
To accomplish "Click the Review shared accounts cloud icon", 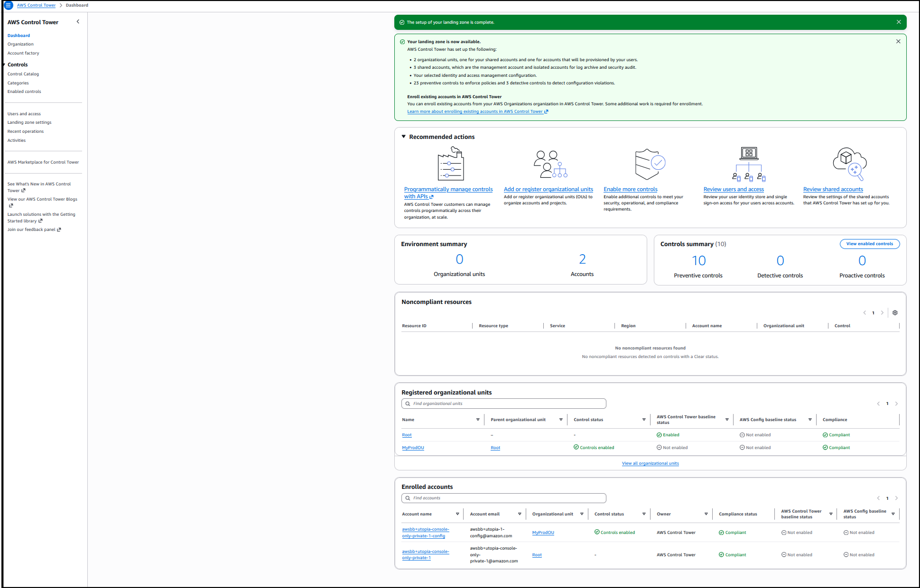I will [x=849, y=164].
